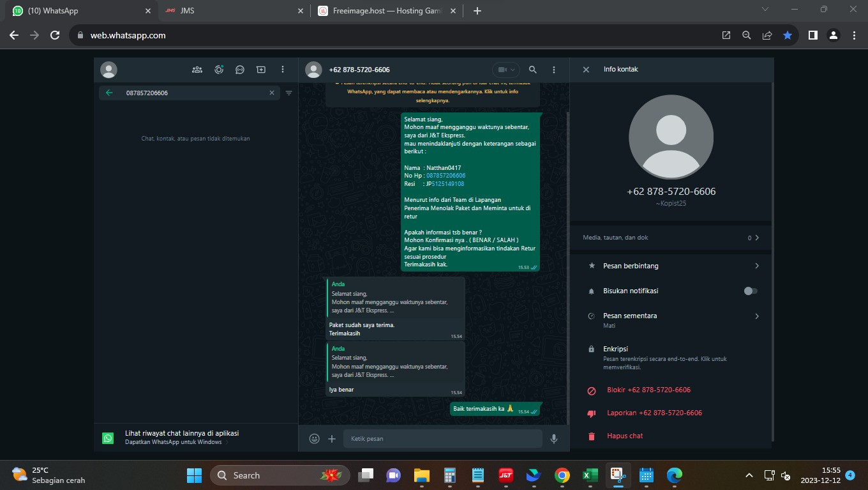Click the 087857206606 phone link in message

click(x=445, y=176)
